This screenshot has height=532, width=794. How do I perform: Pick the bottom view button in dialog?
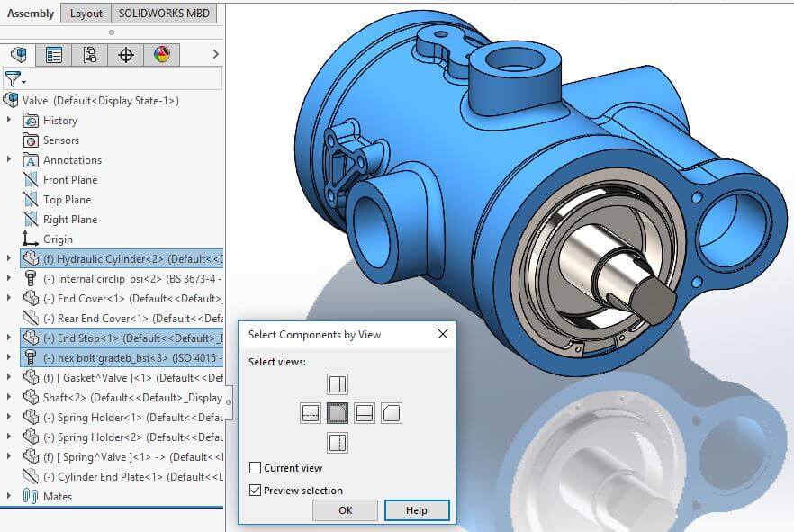click(x=338, y=442)
